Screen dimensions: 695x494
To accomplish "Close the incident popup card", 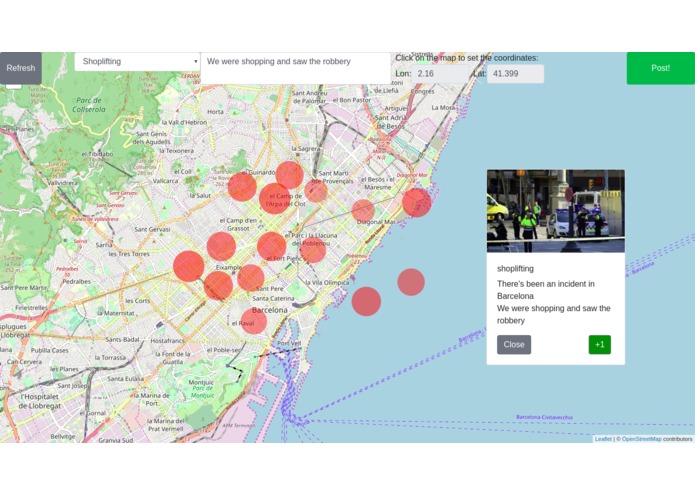I will pyautogui.click(x=514, y=345).
